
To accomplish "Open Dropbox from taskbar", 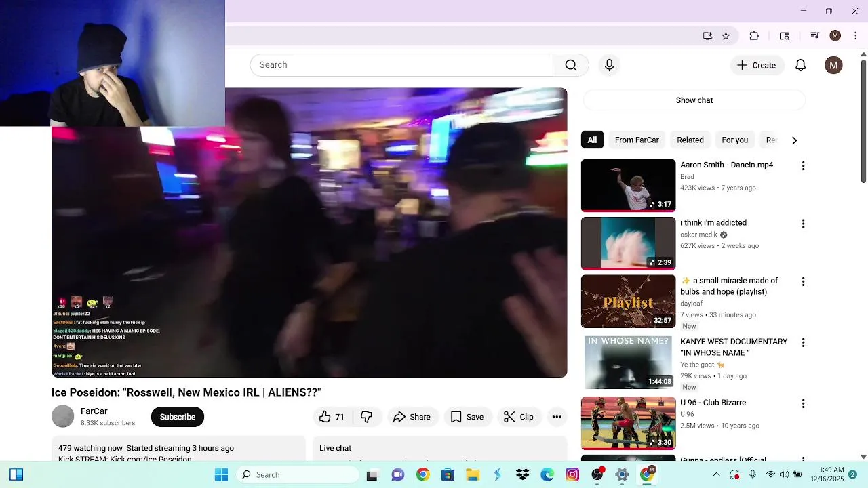I will pos(522,474).
